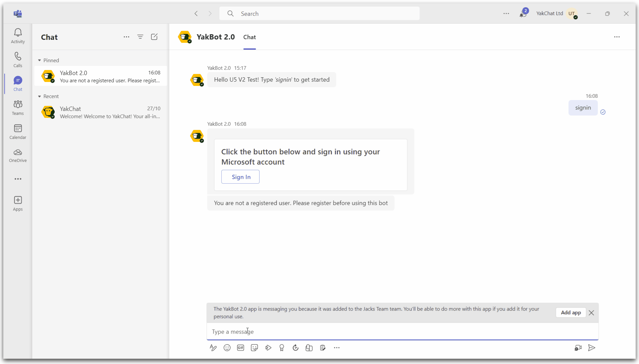Select the GIF icon in message toolbar
The image size is (639, 364).
[240, 347]
